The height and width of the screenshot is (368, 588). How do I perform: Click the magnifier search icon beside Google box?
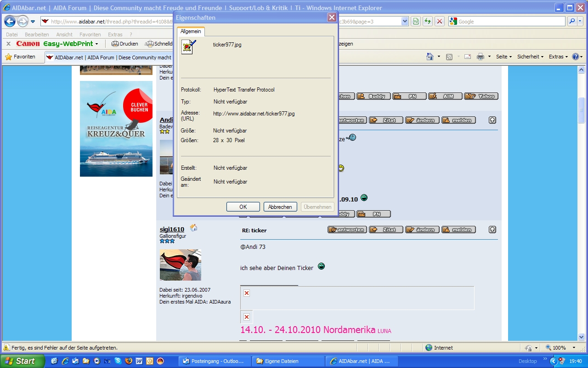coord(572,22)
